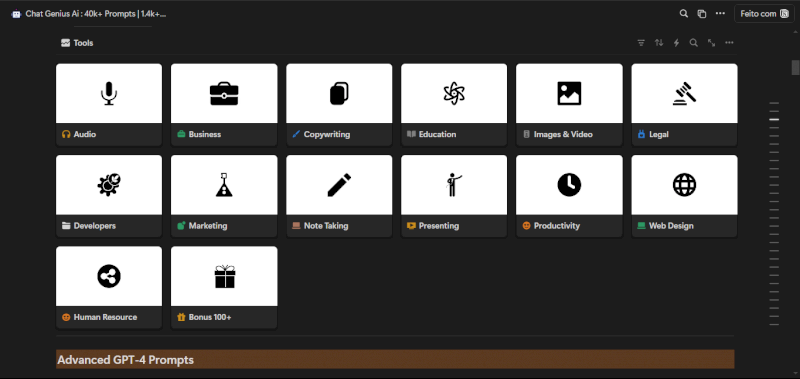This screenshot has height=379, width=800.
Task: Select the Note Taking label text
Action: [326, 226]
